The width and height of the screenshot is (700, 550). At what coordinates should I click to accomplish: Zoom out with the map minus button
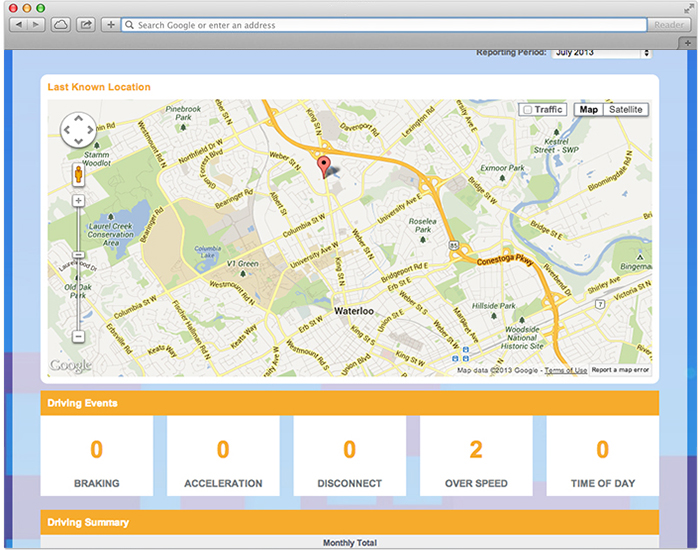78,337
